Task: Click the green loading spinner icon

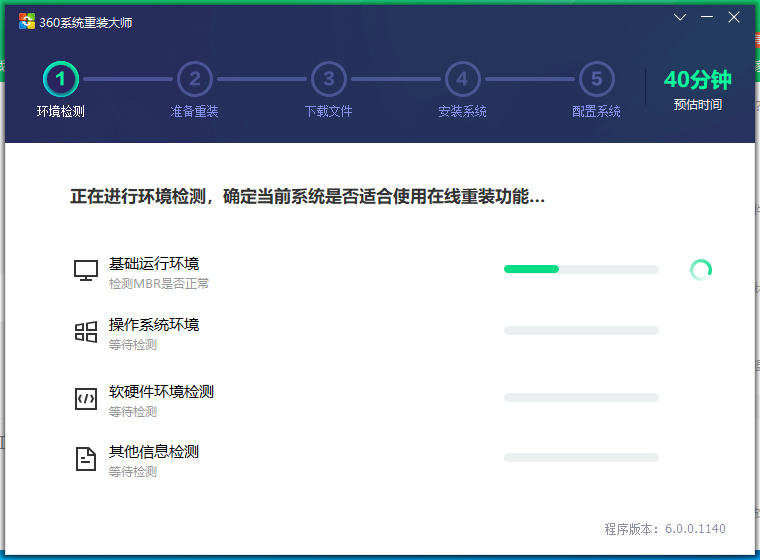Action: (x=701, y=269)
